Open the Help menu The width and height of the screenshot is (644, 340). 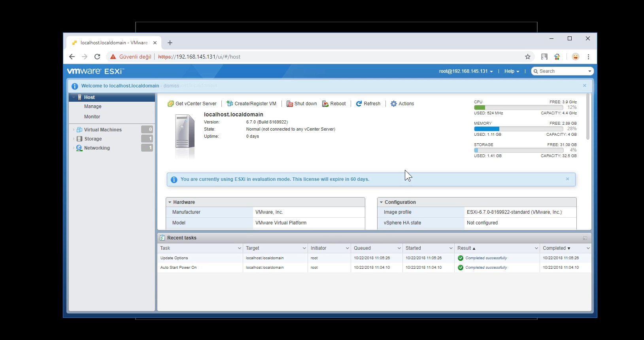pos(512,71)
